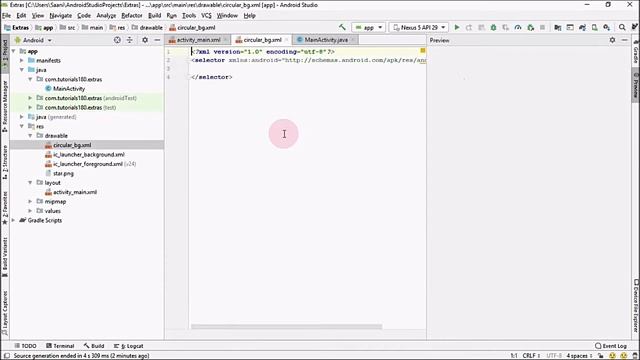The image size is (640, 360).
Task: Open the Refactor menu
Action: point(132,16)
